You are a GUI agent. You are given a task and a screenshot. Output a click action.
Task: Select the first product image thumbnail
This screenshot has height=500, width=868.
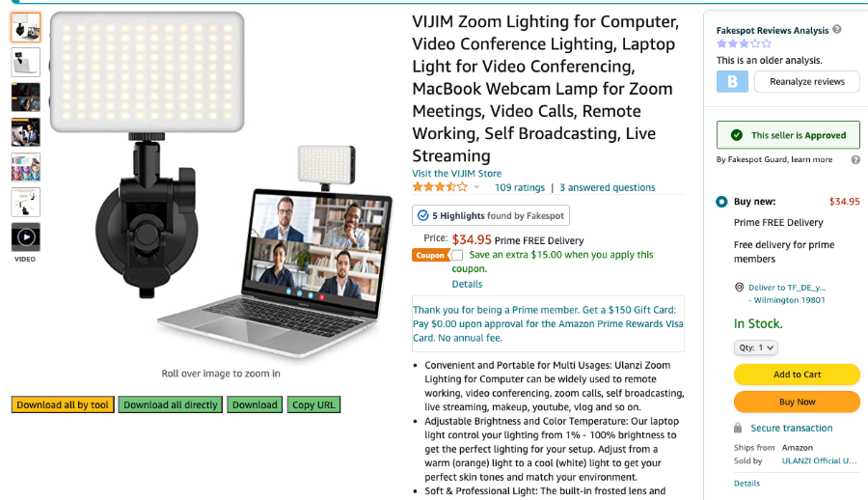coord(25,27)
